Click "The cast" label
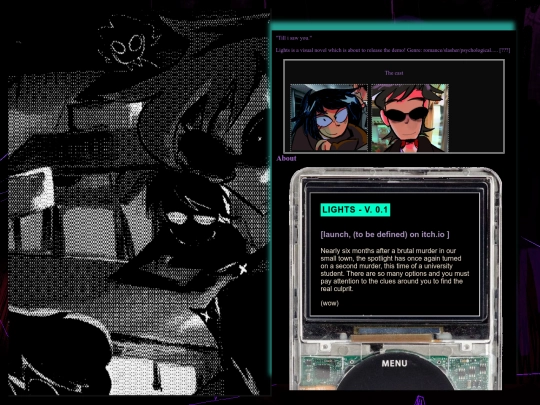The width and height of the screenshot is (540, 405). click(394, 73)
